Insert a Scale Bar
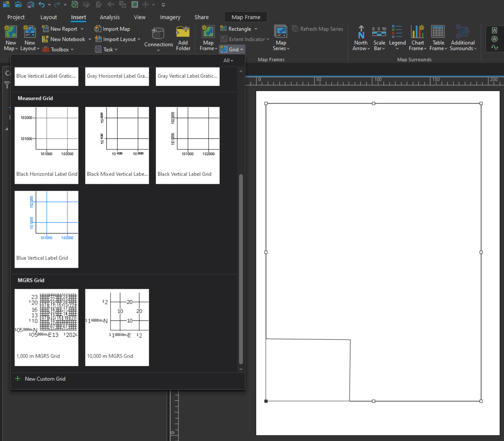 coord(379,32)
